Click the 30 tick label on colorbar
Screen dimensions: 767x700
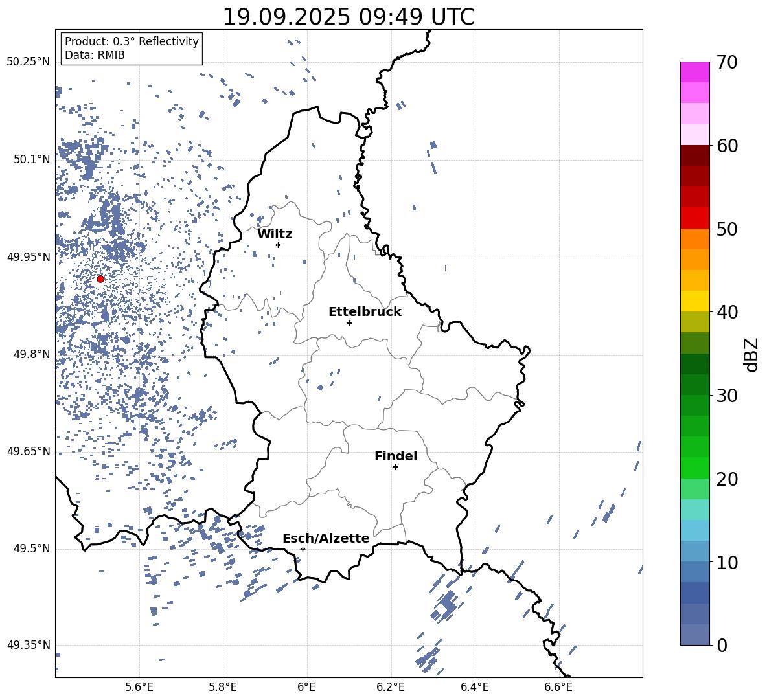click(727, 395)
